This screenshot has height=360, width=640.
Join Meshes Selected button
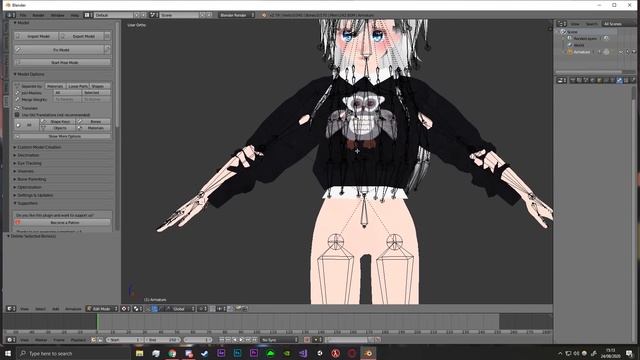(x=96, y=93)
